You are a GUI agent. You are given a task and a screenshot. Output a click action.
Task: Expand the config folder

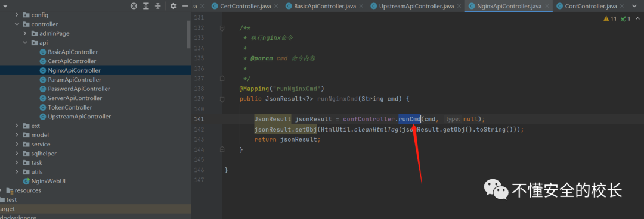(17, 15)
